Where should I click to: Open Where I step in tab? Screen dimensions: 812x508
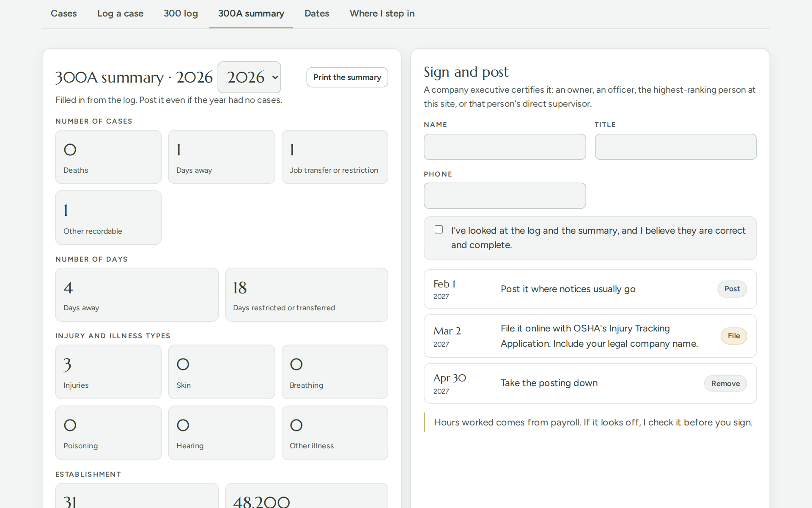382,14
